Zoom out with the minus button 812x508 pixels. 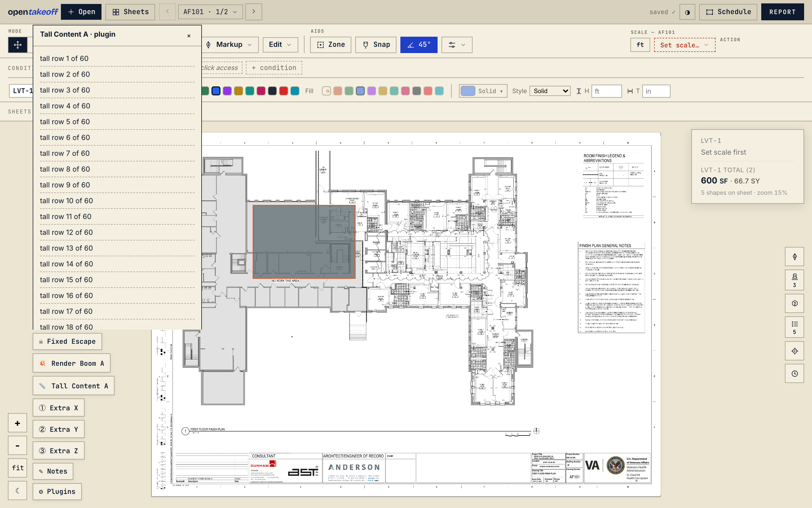point(17,446)
